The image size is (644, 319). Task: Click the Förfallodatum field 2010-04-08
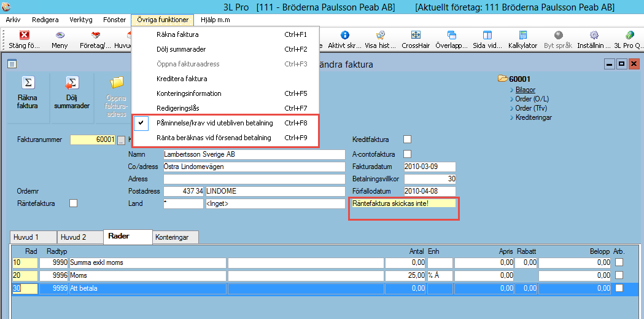coord(430,192)
